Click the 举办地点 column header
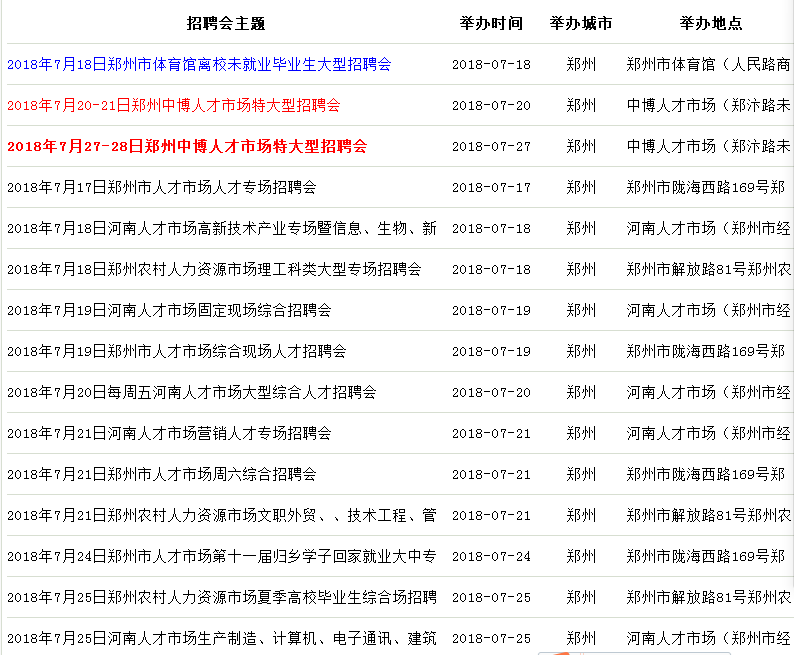The height and width of the screenshot is (655, 794). pyautogui.click(x=711, y=23)
